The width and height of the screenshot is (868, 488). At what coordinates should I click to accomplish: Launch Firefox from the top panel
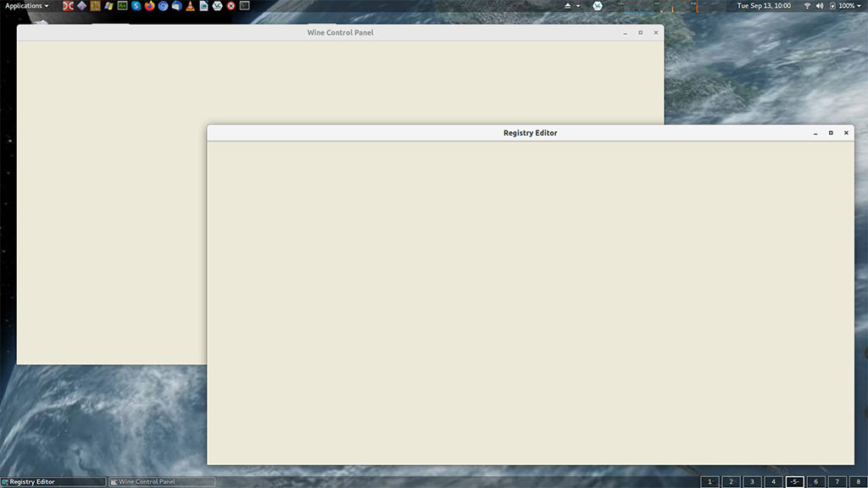(149, 6)
